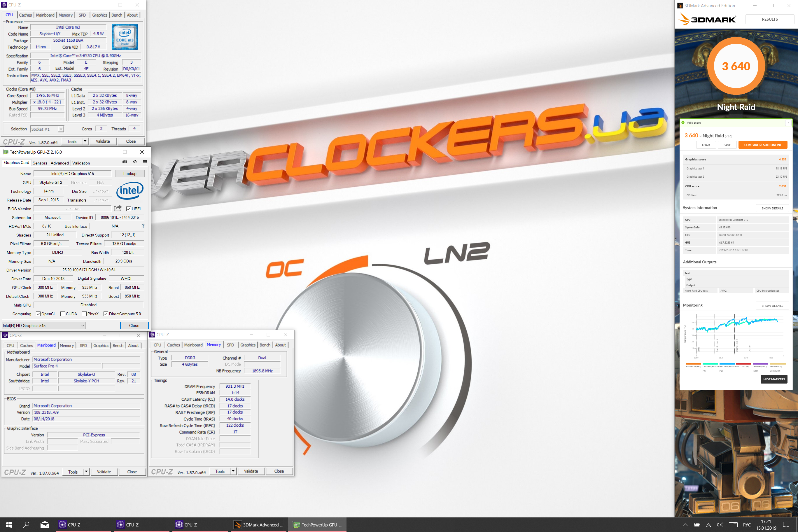The height and width of the screenshot is (532, 798).
Task: Open Intel(R) HD Graphics 515 GPU selector dropdown
Action: click(x=44, y=325)
